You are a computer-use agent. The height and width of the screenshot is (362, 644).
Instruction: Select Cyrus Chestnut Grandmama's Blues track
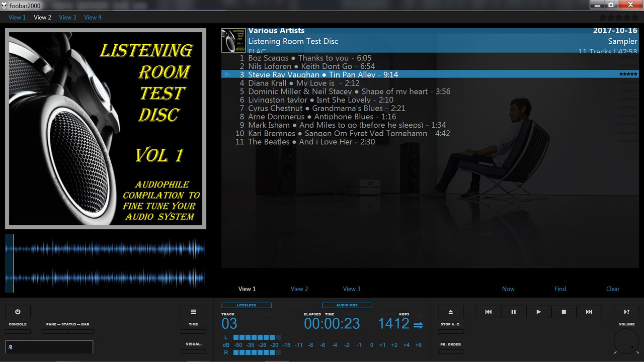coord(430,108)
